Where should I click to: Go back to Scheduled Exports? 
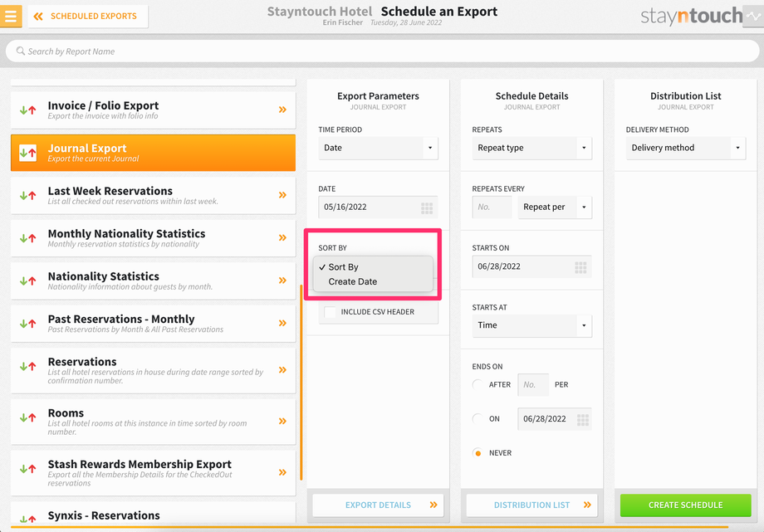coord(88,16)
